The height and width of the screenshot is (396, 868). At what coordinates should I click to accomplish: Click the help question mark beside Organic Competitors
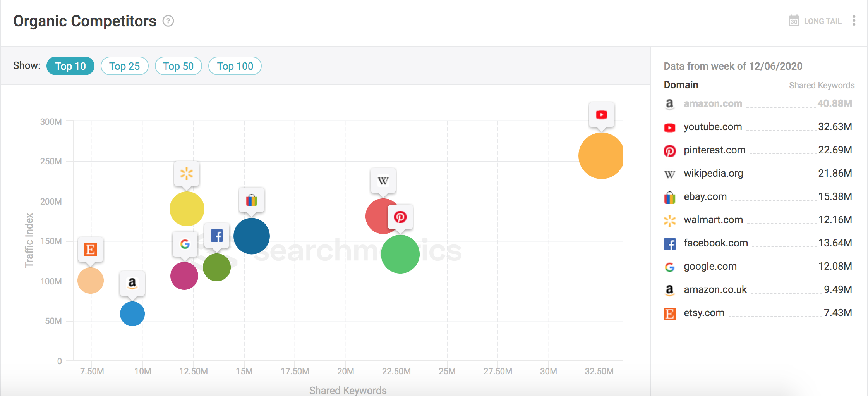click(168, 21)
